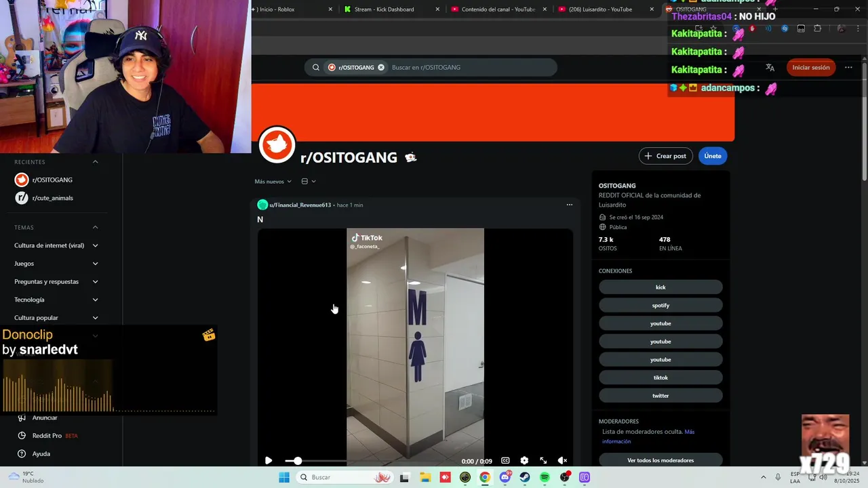Close the Luisardito YouTube tab
This screenshot has height=488, width=868.
[x=652, y=9]
